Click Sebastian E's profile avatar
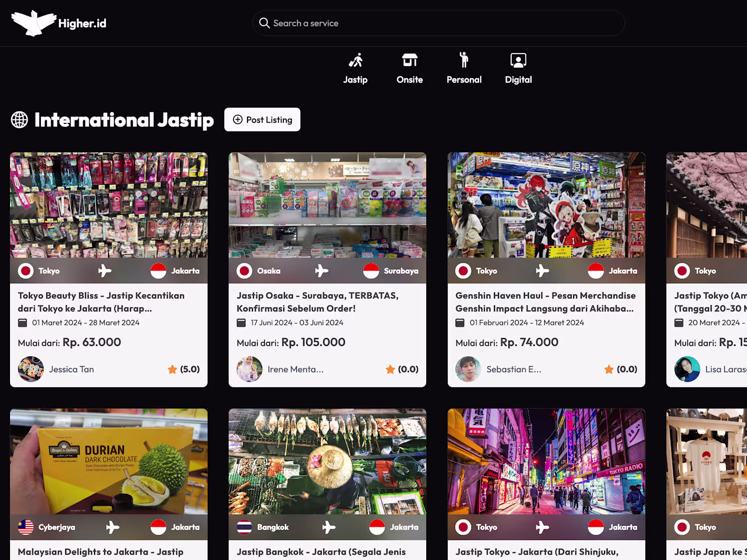Image resolution: width=747 pixels, height=560 pixels. tap(468, 369)
